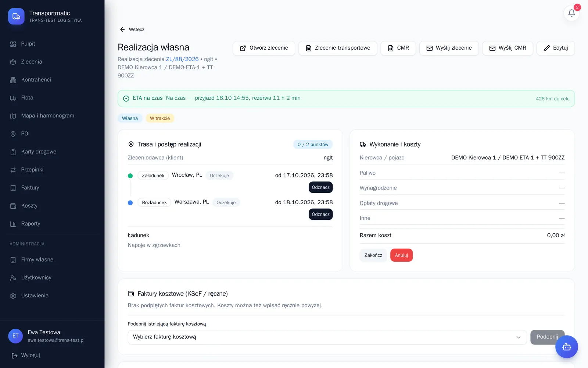Click the Własna badge

tap(130, 118)
